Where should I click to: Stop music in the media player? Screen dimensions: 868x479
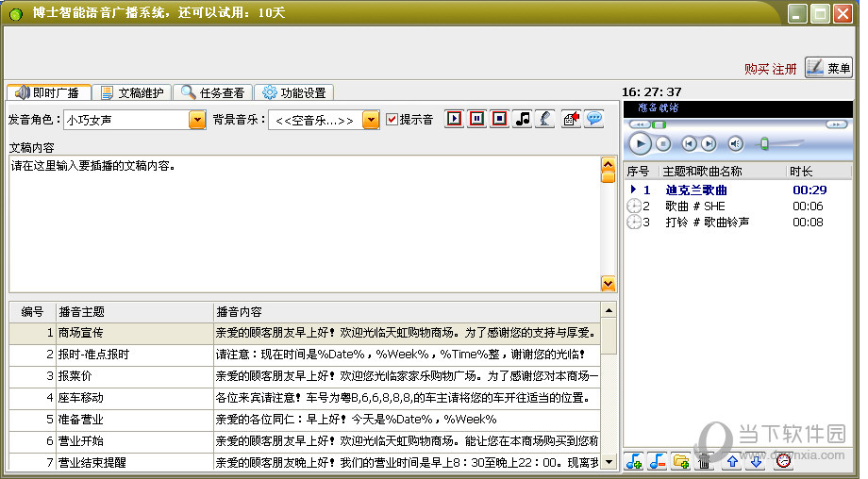(x=663, y=144)
